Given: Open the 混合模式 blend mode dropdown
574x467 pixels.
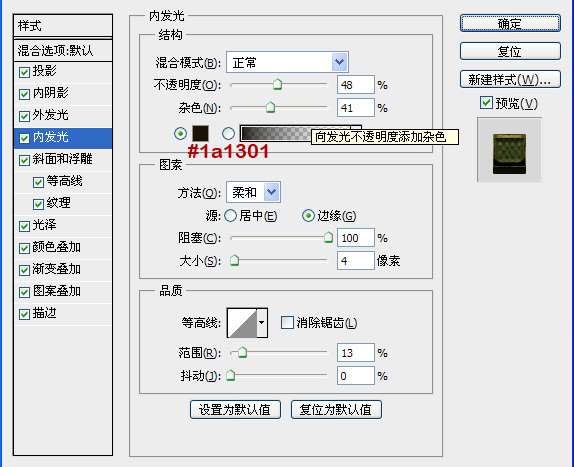Looking at the screenshot, I should (287, 62).
